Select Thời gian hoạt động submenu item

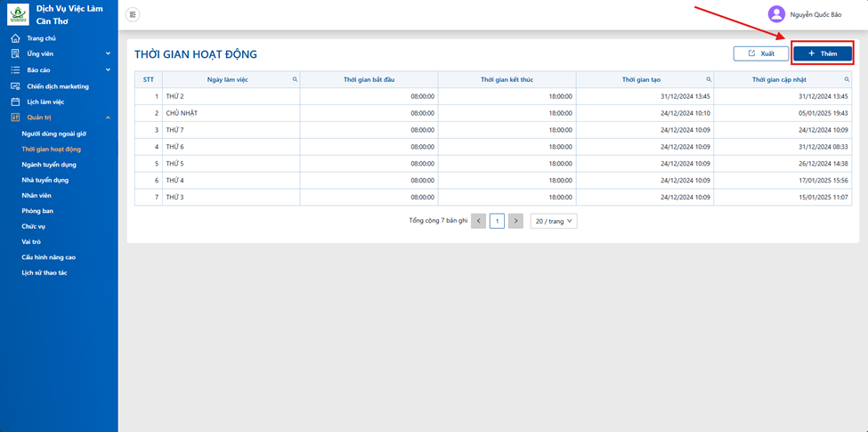point(52,149)
